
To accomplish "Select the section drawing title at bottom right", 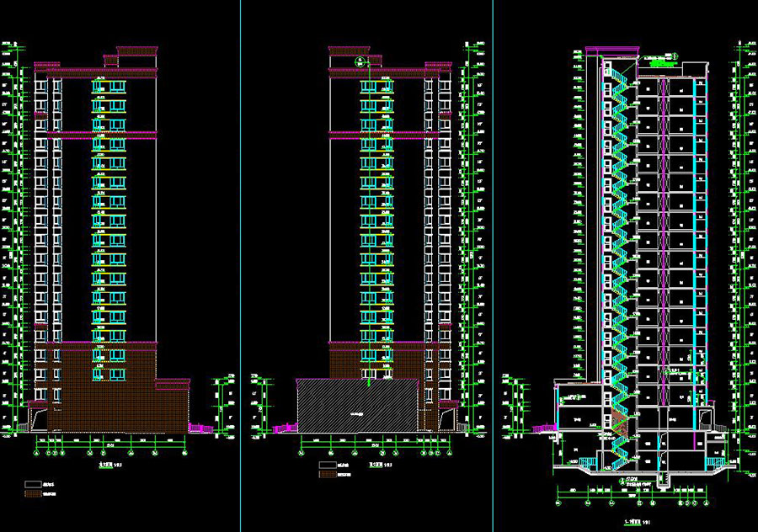I will (633, 522).
